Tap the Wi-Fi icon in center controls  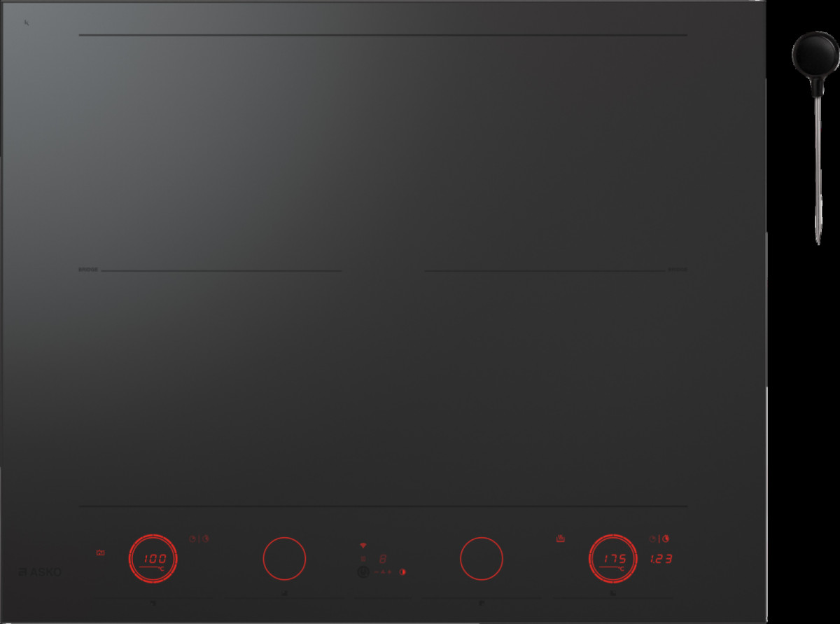click(363, 545)
